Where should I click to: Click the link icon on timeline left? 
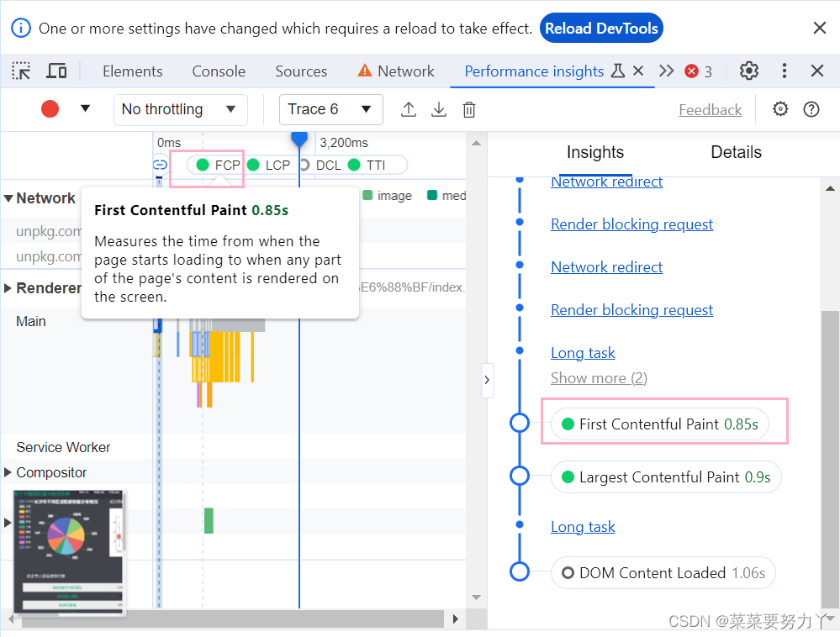pyautogui.click(x=160, y=165)
